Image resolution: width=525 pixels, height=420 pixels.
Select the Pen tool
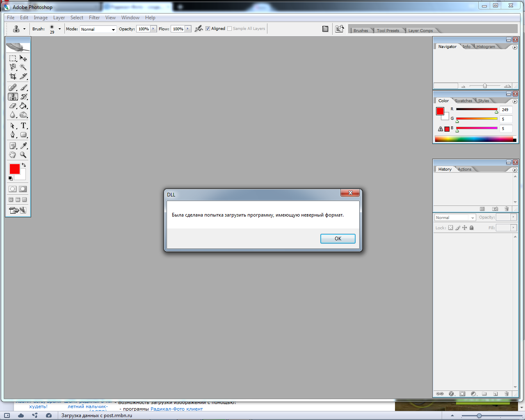click(13, 135)
